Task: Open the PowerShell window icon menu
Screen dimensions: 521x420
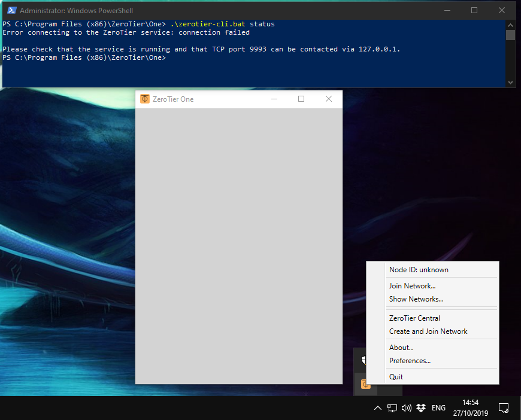Action: click(x=12, y=10)
